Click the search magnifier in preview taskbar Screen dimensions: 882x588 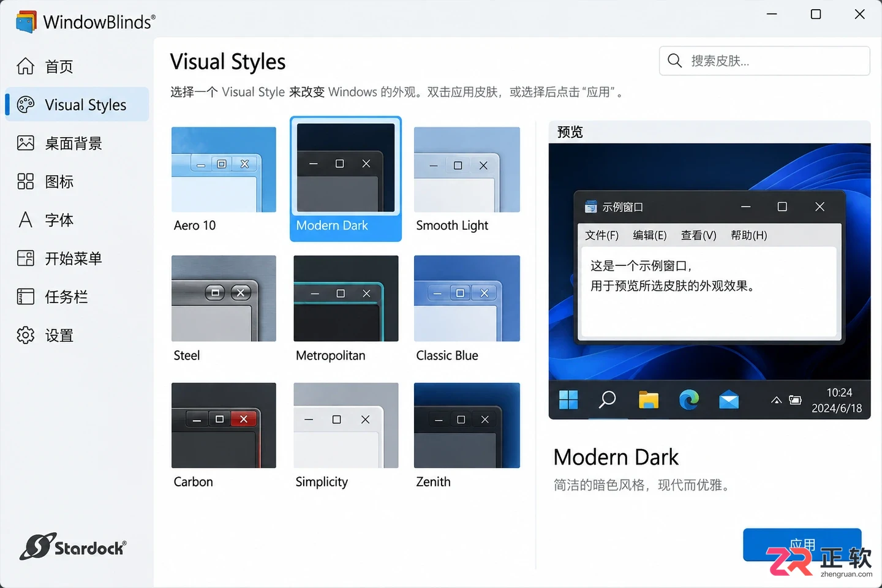pos(607,400)
